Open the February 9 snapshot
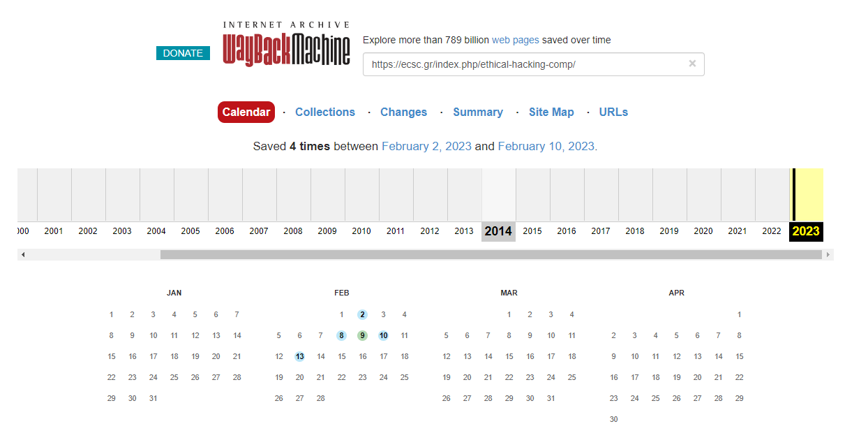The height and width of the screenshot is (431, 868). click(x=362, y=335)
